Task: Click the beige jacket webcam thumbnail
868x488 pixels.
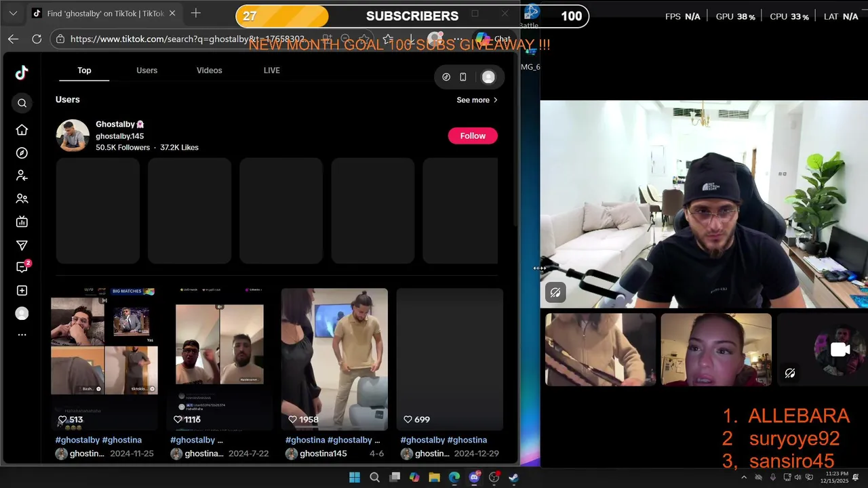Action: pyautogui.click(x=600, y=350)
